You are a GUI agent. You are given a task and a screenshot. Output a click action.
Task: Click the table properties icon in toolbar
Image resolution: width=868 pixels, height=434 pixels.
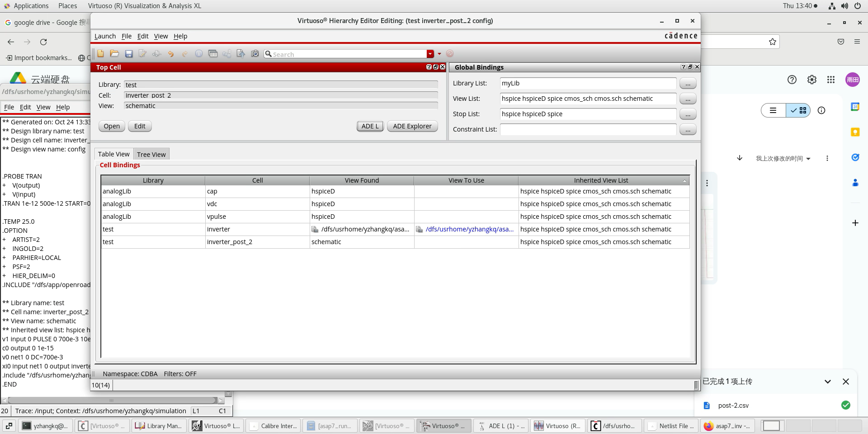213,54
